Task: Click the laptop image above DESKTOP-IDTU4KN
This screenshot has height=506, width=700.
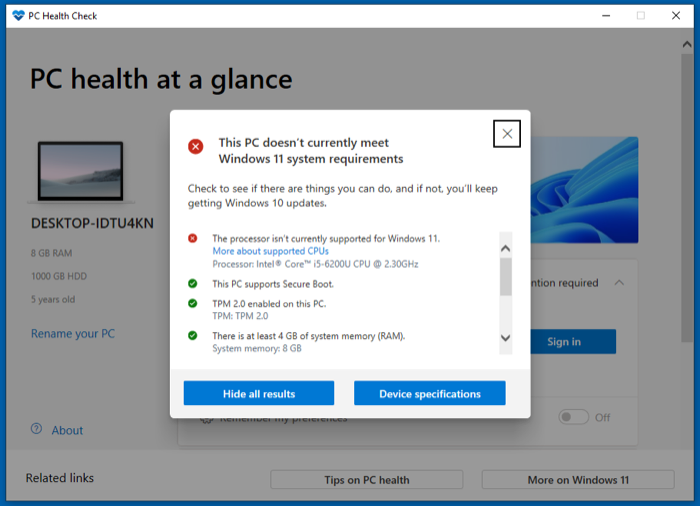Action: 80,171
